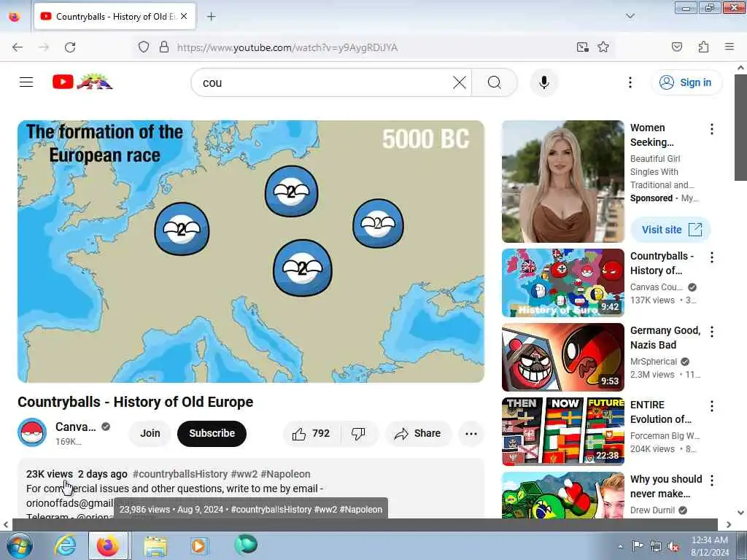Click the Canva... channel name

[75, 427]
